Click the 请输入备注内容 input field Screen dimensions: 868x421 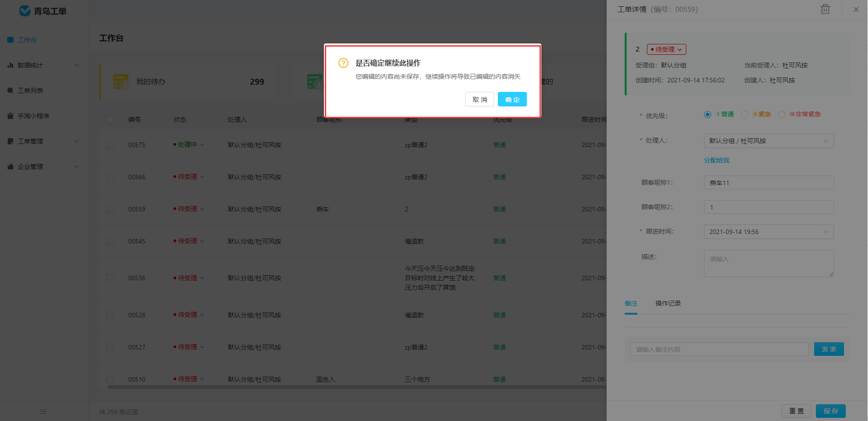pyautogui.click(x=719, y=349)
